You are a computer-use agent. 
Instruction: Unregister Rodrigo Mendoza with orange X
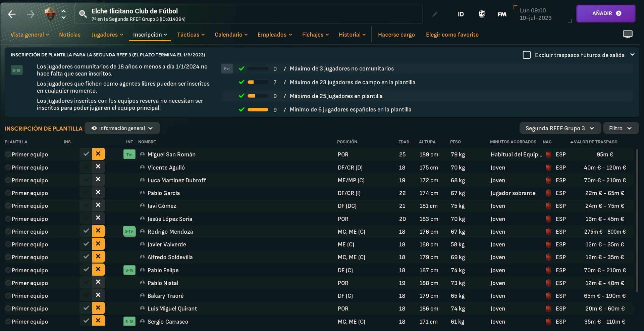coord(98,231)
